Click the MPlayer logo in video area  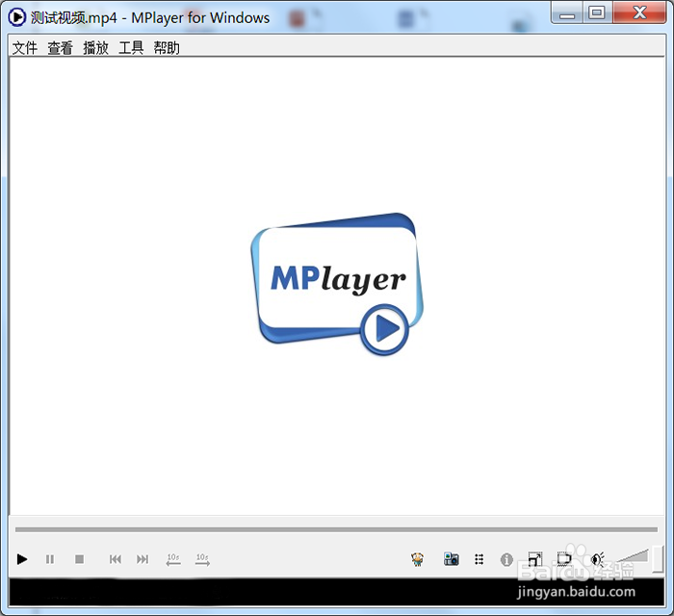(x=337, y=284)
